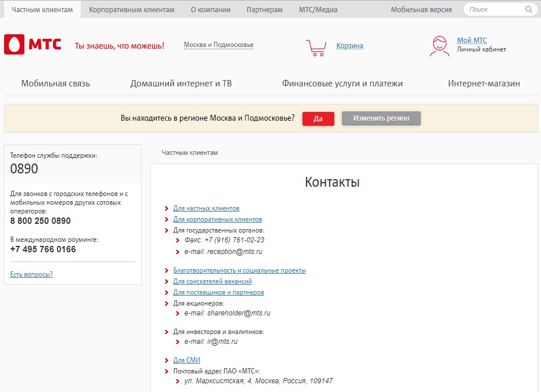Viewport: 541px width, 392px height.
Task: Open the Корзина link
Action: pyautogui.click(x=349, y=45)
